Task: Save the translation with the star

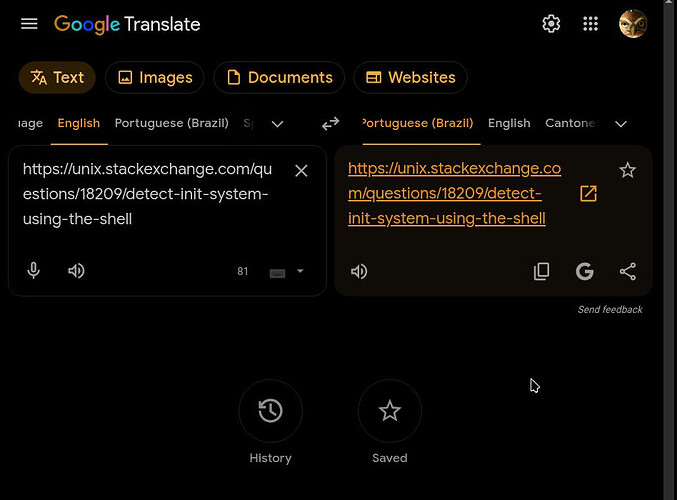Action: tap(627, 170)
